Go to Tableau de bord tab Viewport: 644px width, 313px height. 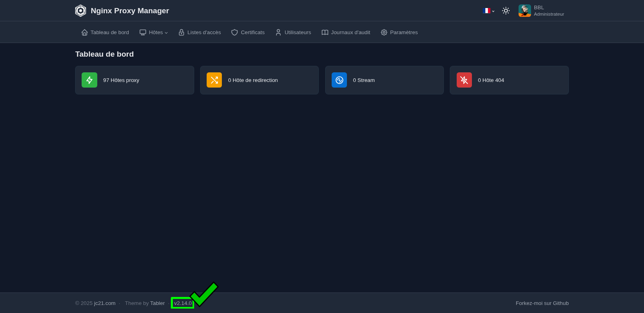[105, 33]
